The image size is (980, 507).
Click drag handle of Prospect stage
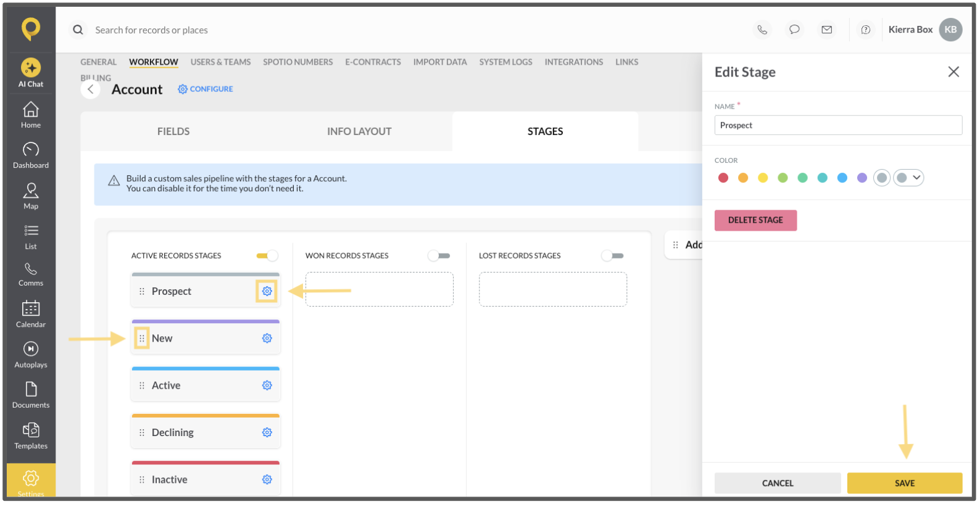(x=142, y=292)
